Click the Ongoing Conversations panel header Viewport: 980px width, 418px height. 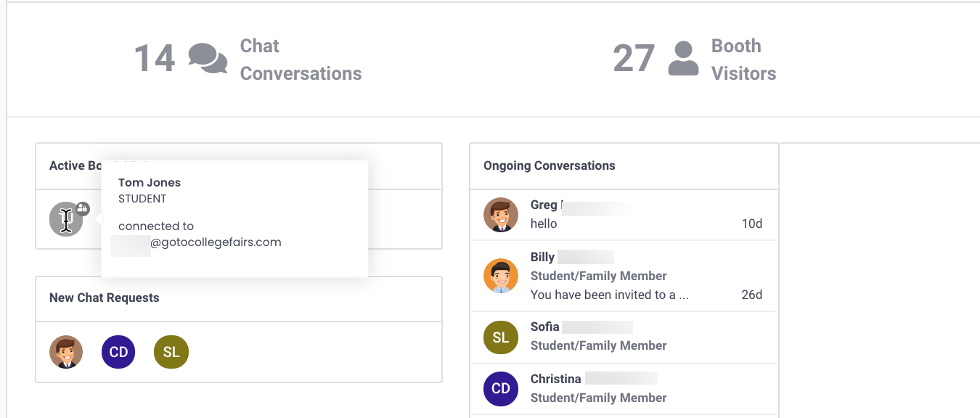(550, 165)
